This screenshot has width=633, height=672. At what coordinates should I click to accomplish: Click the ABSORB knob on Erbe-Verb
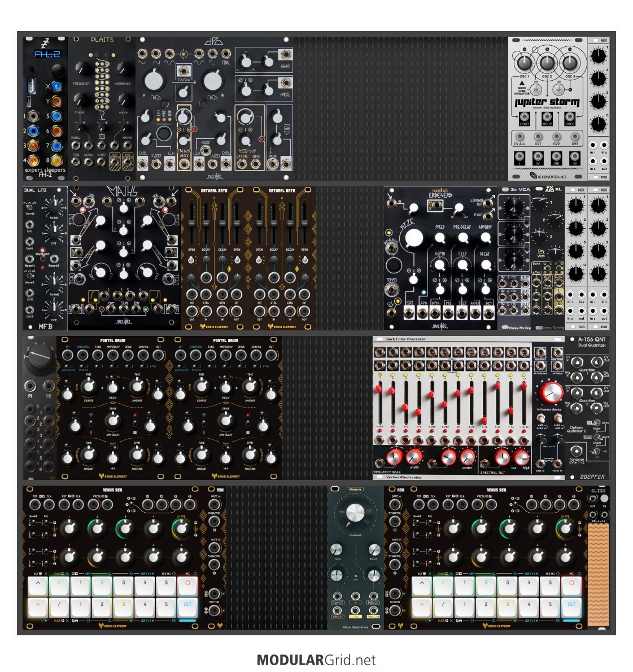[486, 238]
